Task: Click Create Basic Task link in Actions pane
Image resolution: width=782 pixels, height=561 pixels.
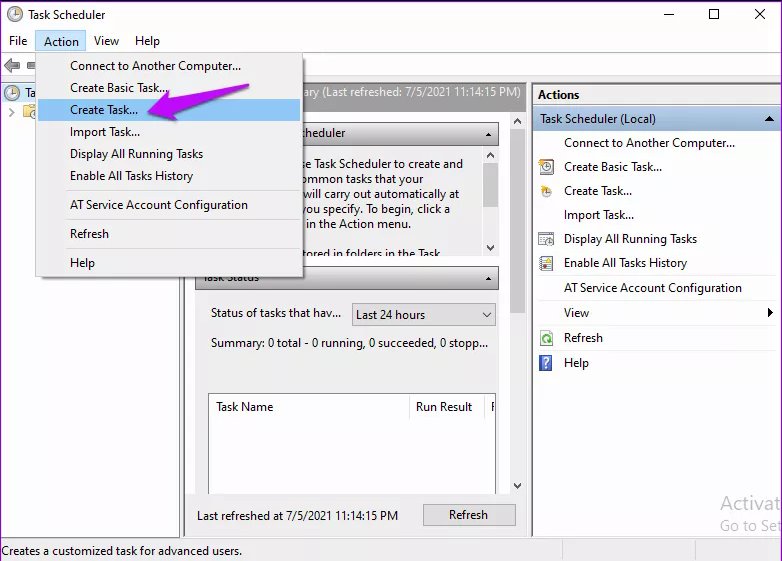Action: point(613,167)
